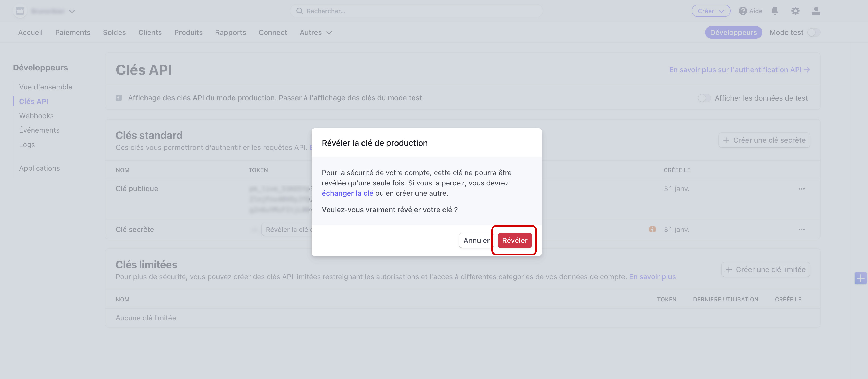
Task: Toggle the Mode test switch
Action: [813, 32]
